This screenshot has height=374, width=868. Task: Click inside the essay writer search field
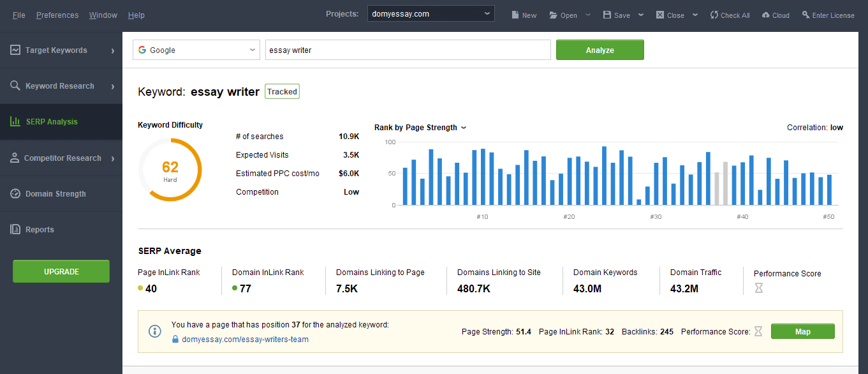click(x=408, y=50)
